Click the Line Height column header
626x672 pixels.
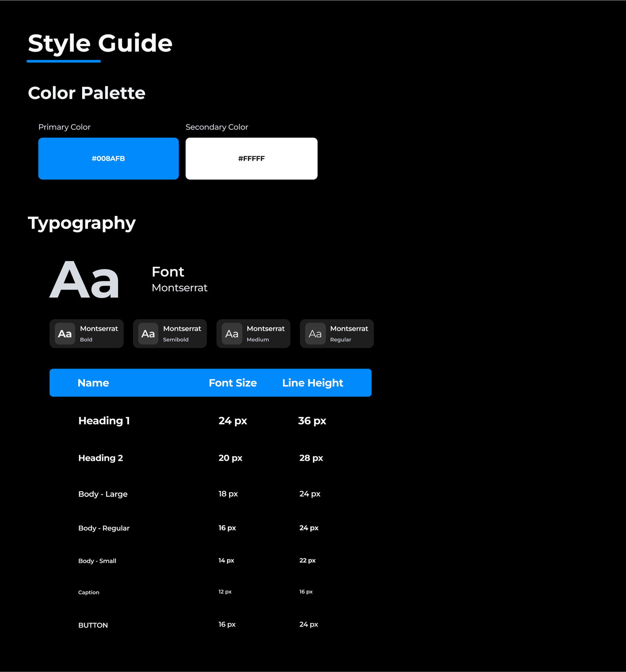coord(313,383)
